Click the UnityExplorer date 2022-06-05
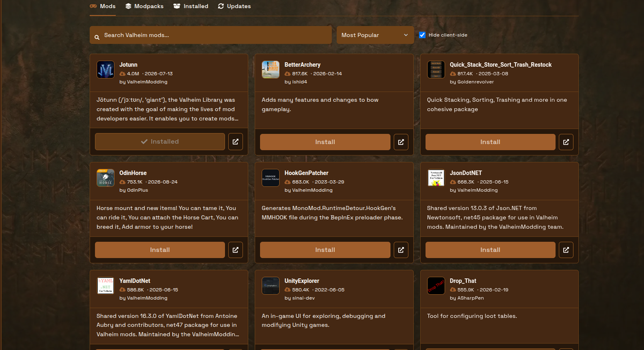The image size is (644, 350). (329, 290)
